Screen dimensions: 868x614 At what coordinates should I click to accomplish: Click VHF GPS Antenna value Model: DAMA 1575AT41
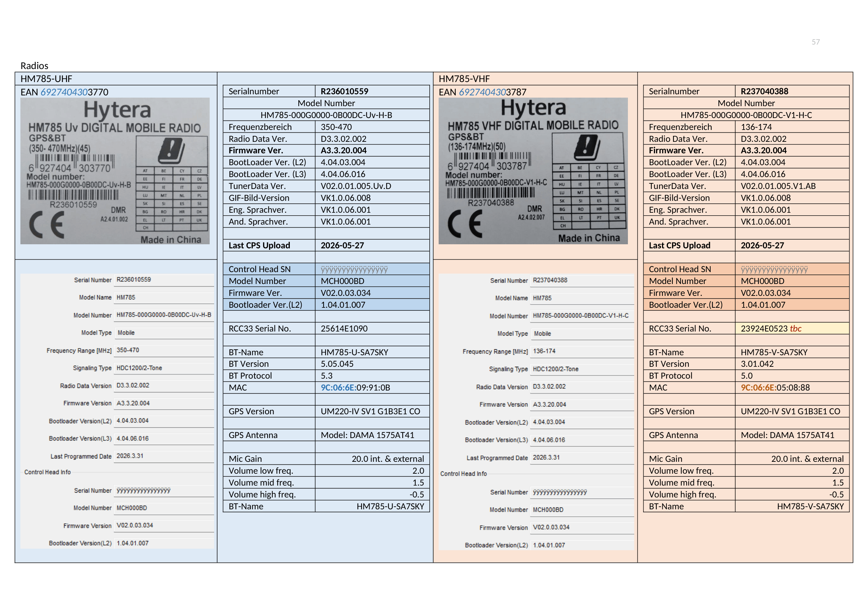pos(787,435)
